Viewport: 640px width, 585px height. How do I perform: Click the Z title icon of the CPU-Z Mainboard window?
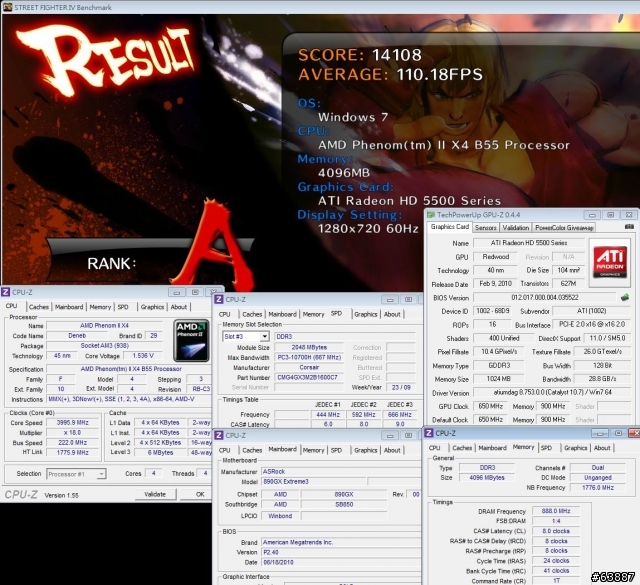(x=219, y=435)
